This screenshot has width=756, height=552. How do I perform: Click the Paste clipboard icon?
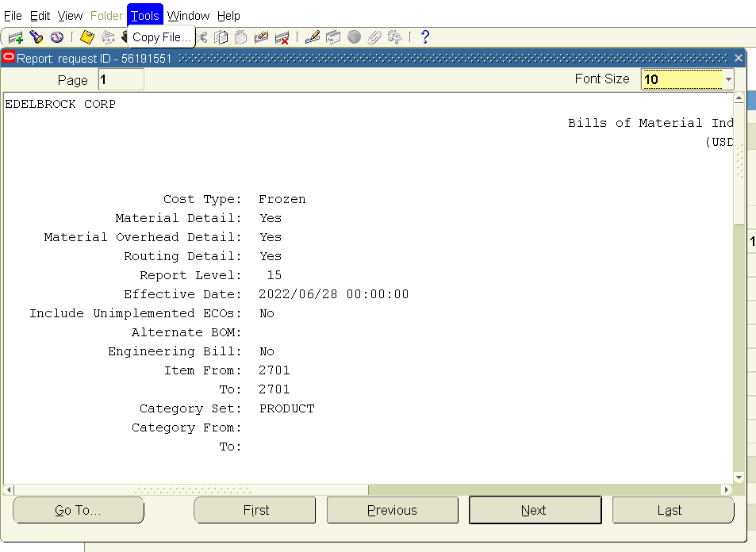coord(240,37)
